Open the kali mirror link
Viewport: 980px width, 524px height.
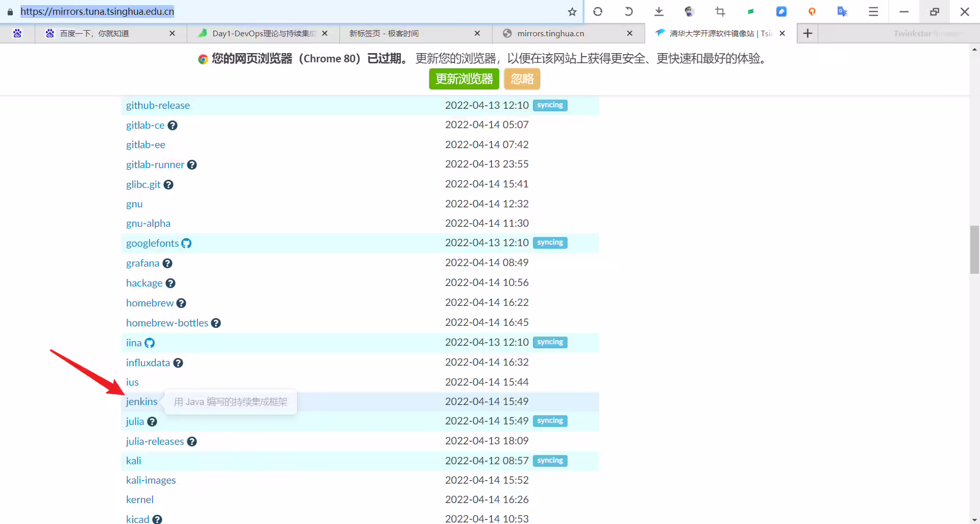coord(133,461)
